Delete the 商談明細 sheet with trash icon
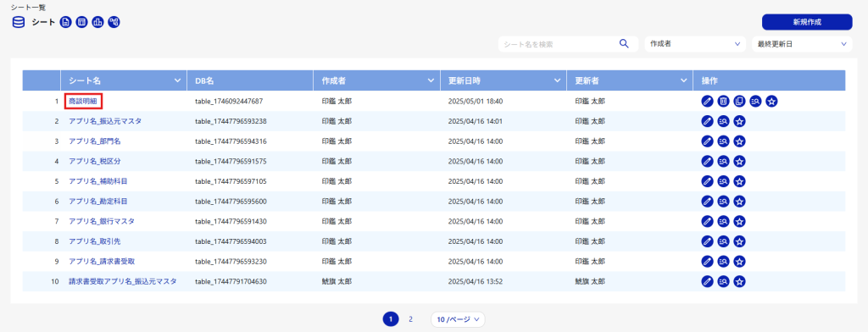The width and height of the screenshot is (868, 332). (x=722, y=102)
